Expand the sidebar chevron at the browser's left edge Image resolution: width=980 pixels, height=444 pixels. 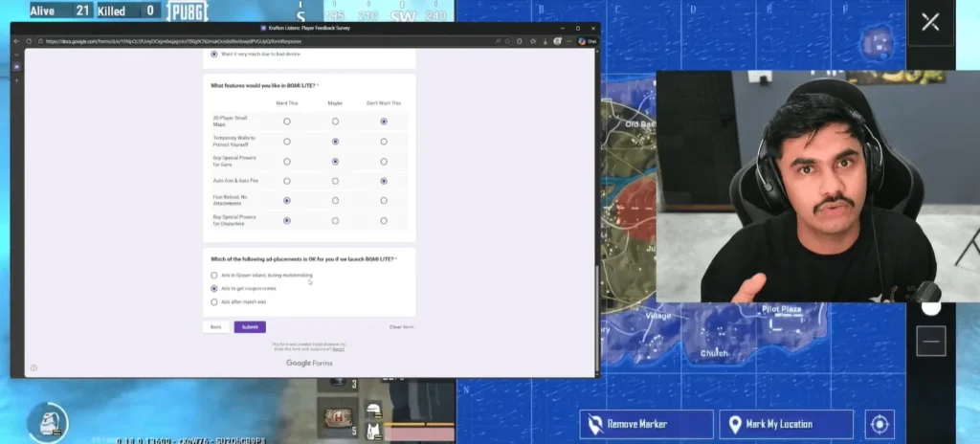pos(16,55)
